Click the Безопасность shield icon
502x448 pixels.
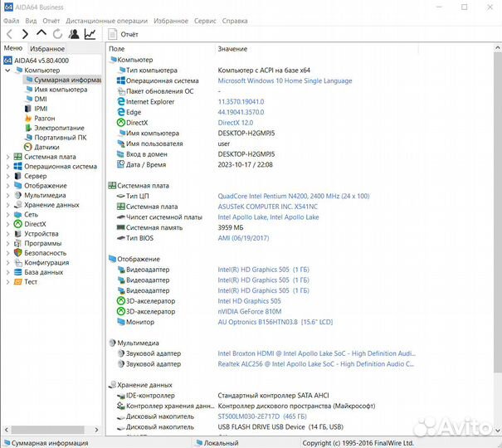[18, 253]
